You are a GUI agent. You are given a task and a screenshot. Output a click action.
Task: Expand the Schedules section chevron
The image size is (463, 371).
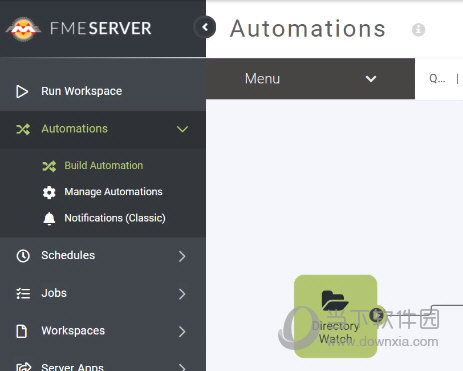click(182, 256)
